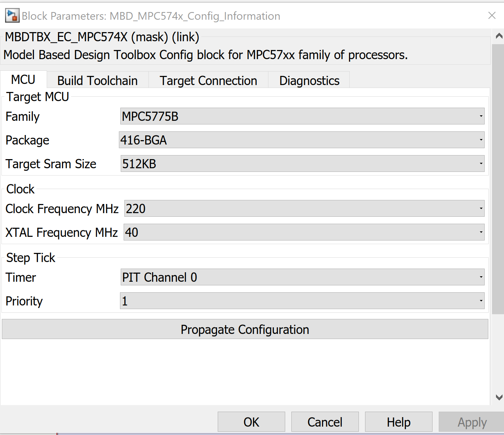
Task: Open Help for the config block
Action: [398, 421]
